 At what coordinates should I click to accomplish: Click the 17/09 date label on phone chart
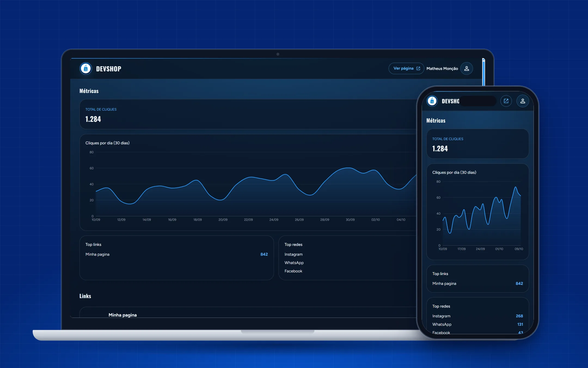461,249
